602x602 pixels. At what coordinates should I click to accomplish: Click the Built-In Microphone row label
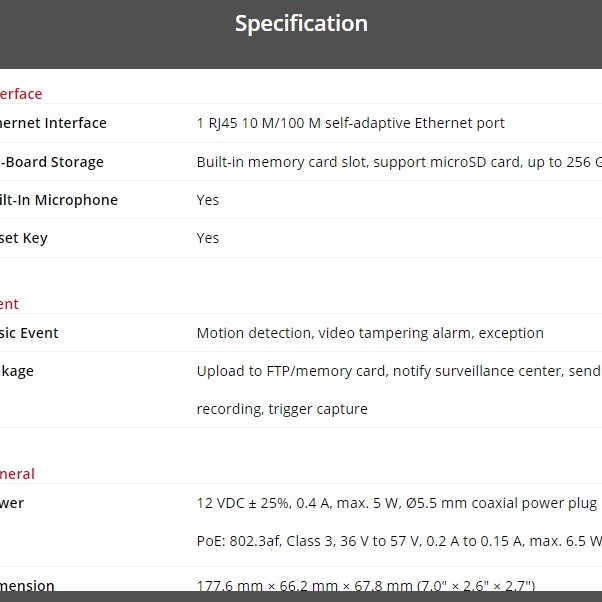pyautogui.click(x=59, y=200)
